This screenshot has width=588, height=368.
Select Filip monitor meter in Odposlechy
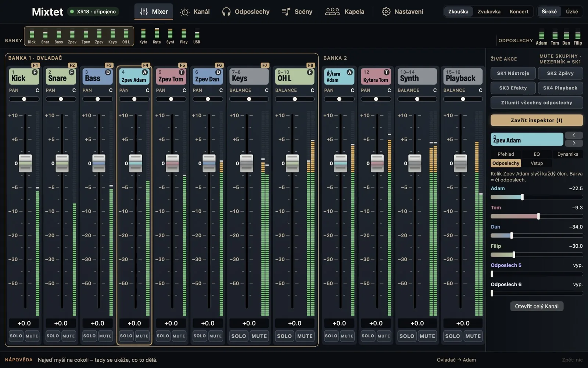point(578,38)
